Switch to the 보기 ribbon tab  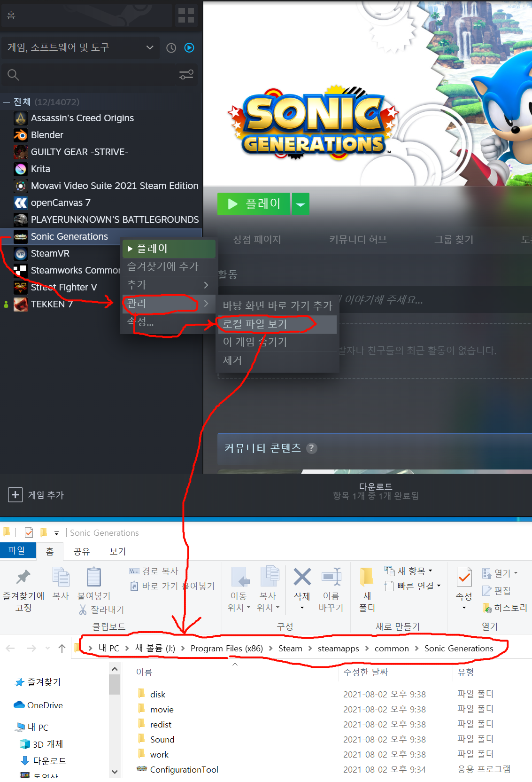tap(118, 551)
